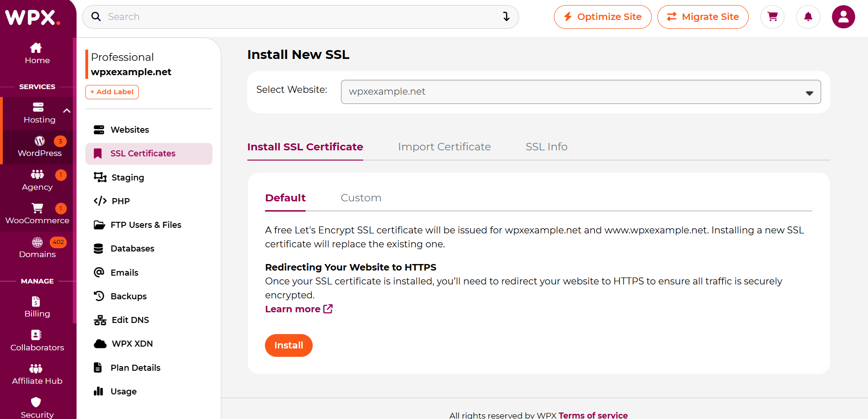
Task: Click the Backups history icon
Action: click(x=99, y=296)
